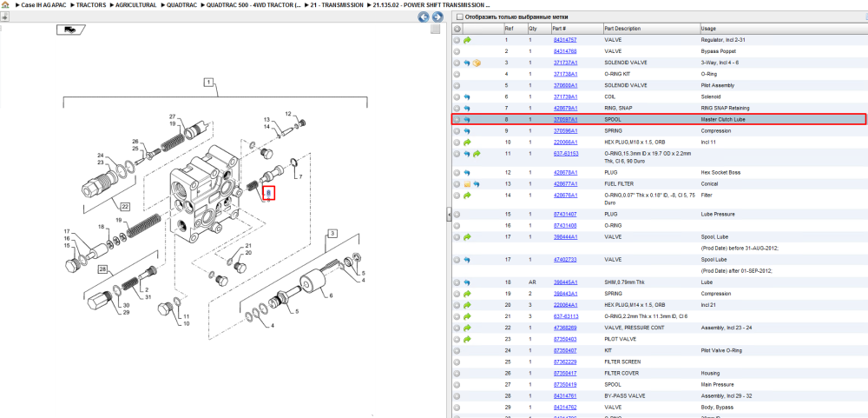This screenshot has height=418, width=868.
Task: Open the Case IH AG APAC breadcrumb
Action: (43, 4)
